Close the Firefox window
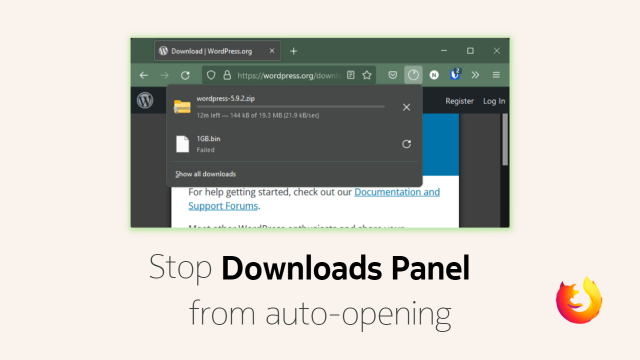The width and height of the screenshot is (640, 360). tap(497, 51)
